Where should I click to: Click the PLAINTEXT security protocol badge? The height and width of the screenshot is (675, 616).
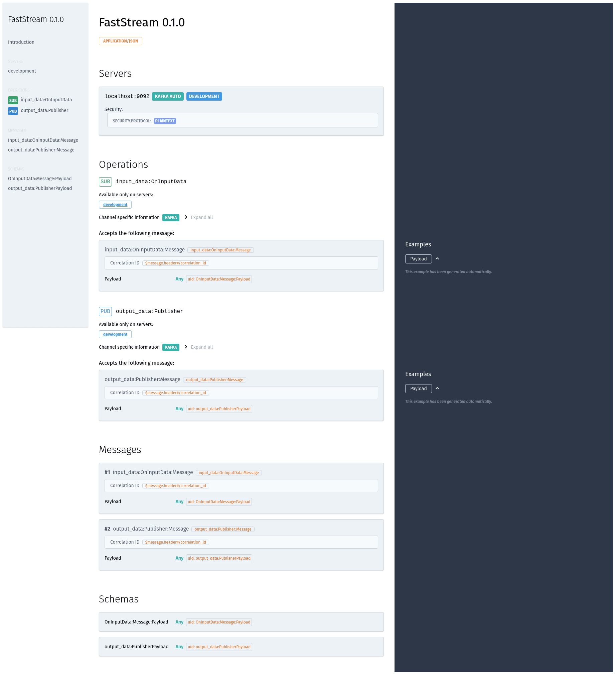point(165,121)
